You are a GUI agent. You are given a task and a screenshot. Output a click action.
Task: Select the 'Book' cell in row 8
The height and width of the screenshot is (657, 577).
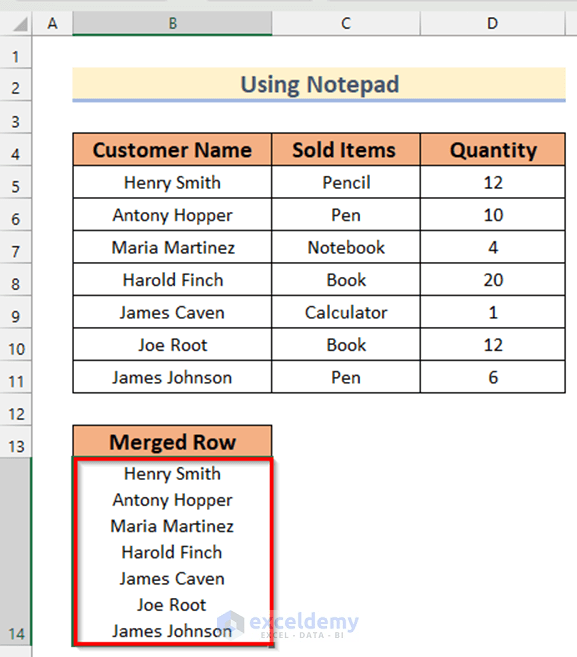click(x=346, y=279)
